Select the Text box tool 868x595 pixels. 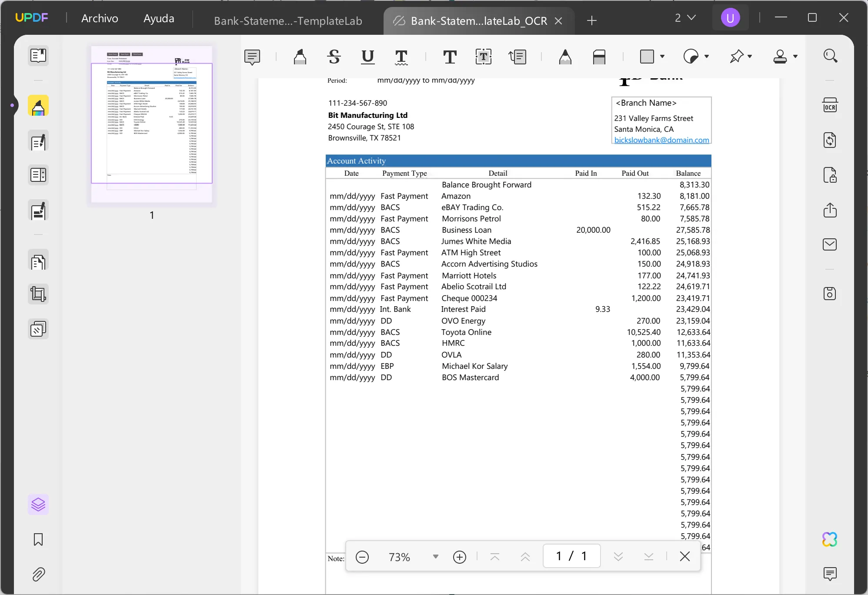[483, 57]
